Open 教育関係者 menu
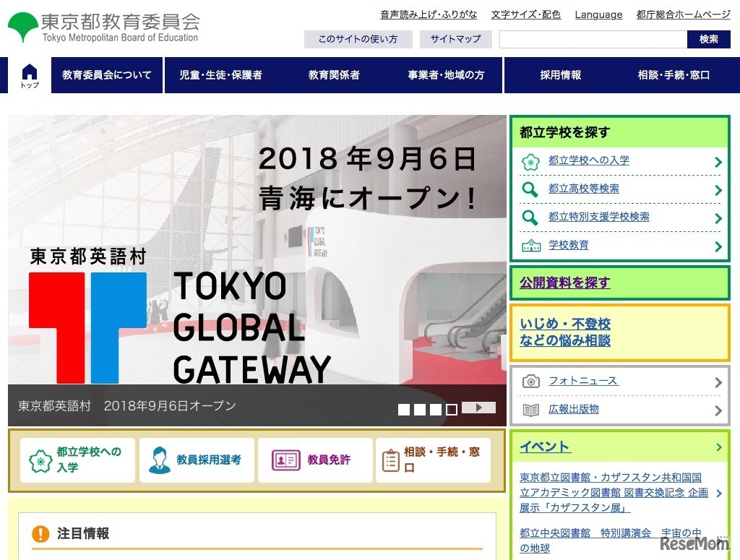 (x=334, y=75)
